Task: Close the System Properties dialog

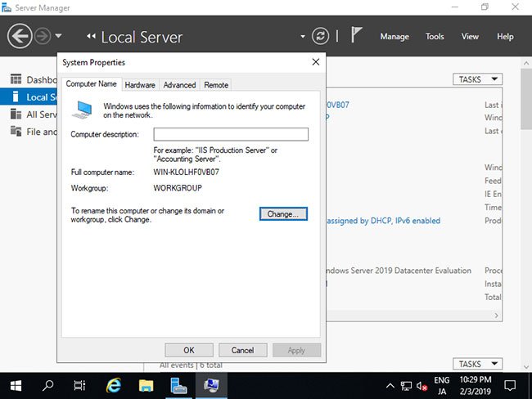Action: coord(316,62)
